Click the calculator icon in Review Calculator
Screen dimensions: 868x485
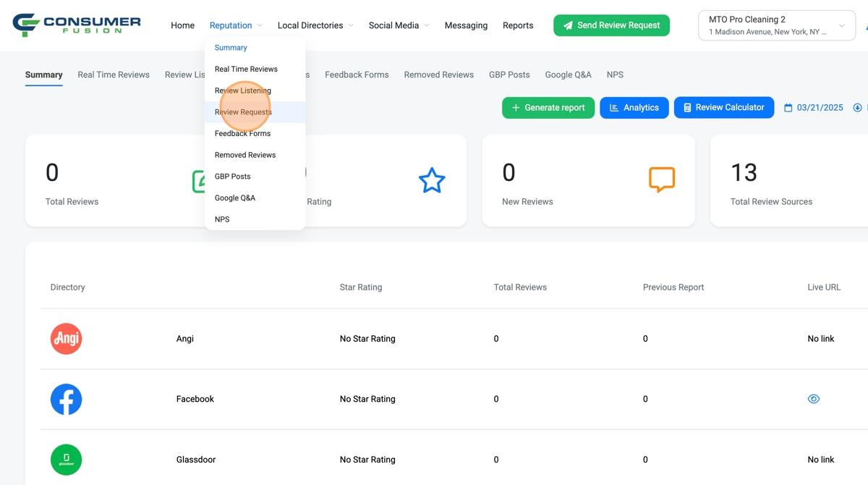(687, 108)
